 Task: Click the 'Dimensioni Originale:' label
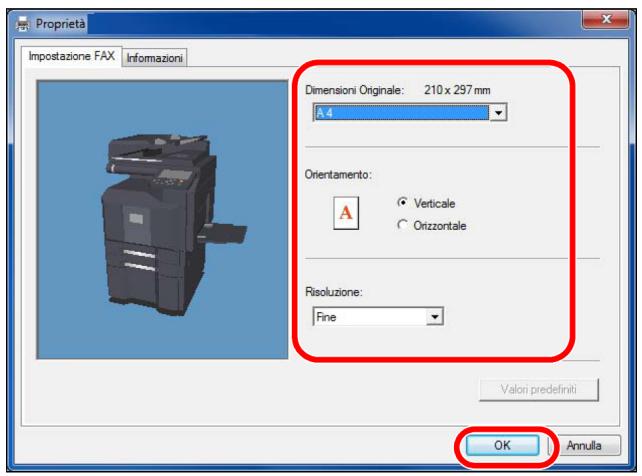click(355, 90)
